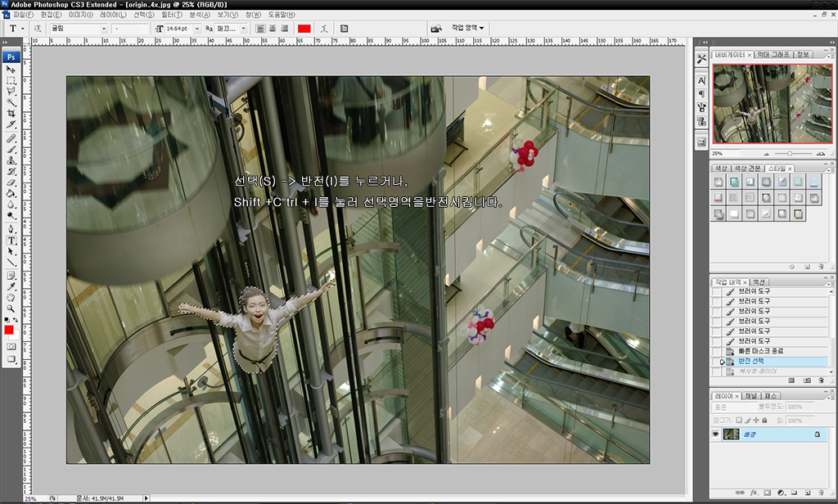Image resolution: width=838 pixels, height=504 pixels.
Task: Enable lock position in Layers panel
Action: point(755,421)
